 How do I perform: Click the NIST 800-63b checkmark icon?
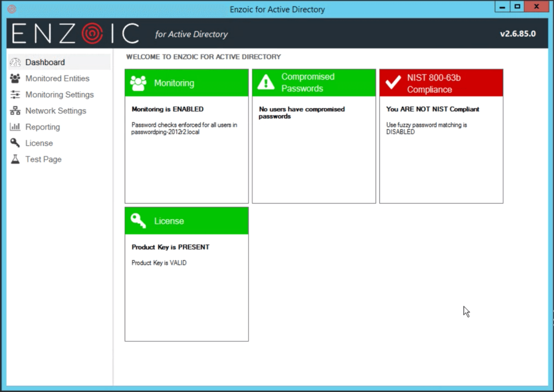coord(393,83)
